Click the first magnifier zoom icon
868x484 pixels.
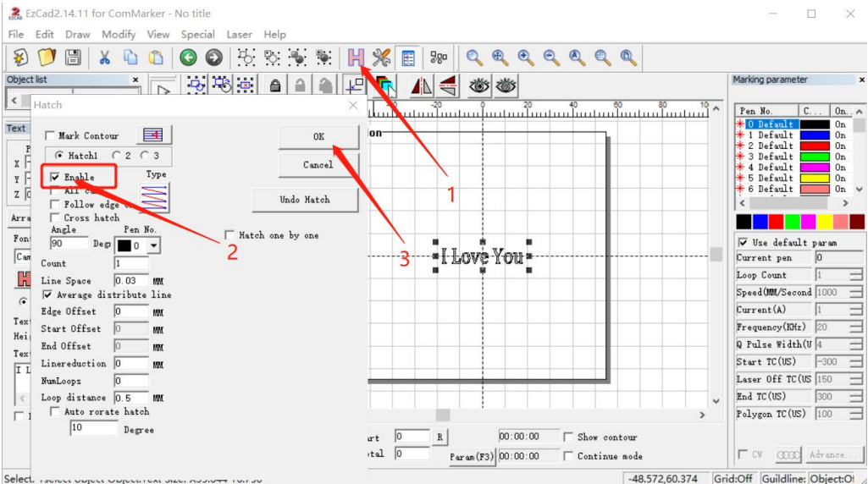475,58
